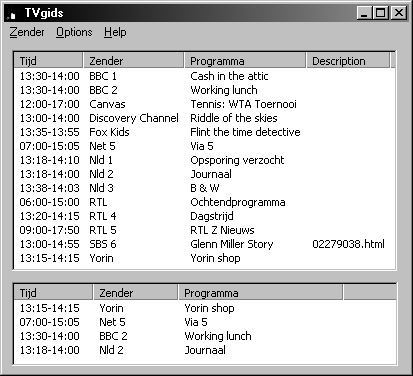Click the Description column header
The image size is (413, 376).
point(348,61)
